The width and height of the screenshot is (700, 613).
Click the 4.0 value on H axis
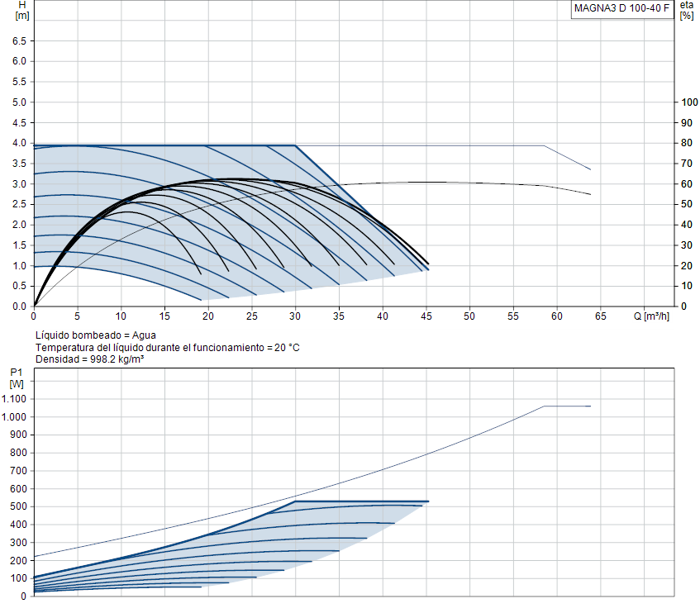19,143
